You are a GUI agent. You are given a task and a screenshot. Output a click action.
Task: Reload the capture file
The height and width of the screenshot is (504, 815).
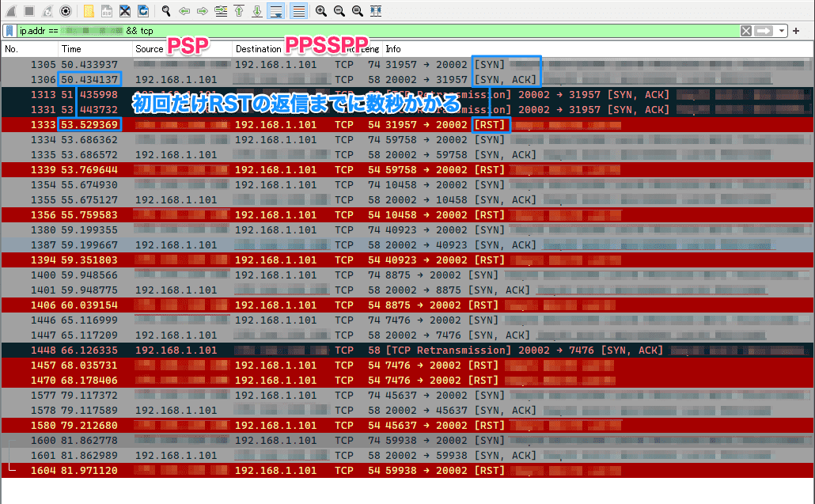(143, 11)
